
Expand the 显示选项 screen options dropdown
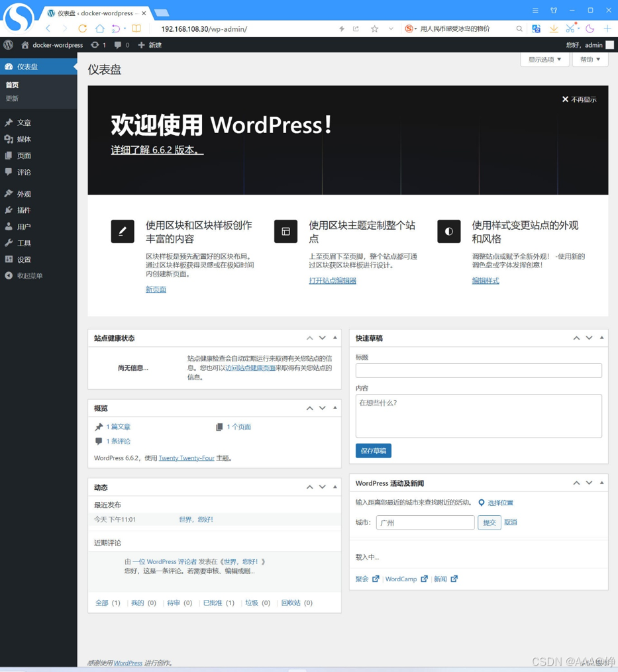coord(544,60)
